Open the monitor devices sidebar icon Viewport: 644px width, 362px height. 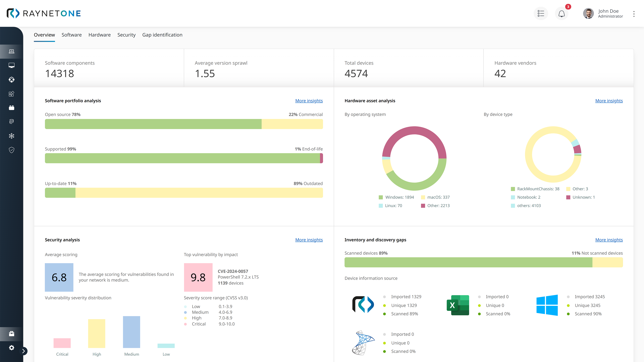pos(12,66)
